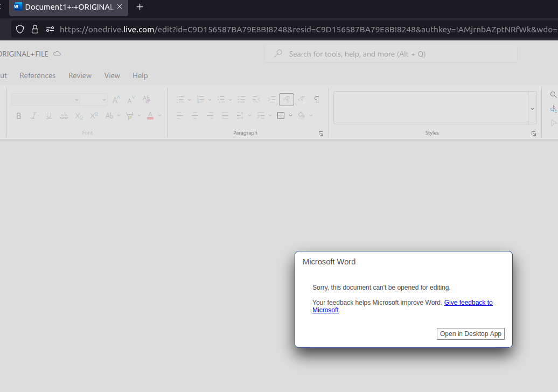Screen dimensions: 558x392
Task: Open the Styles pane launcher
Action: click(x=534, y=134)
